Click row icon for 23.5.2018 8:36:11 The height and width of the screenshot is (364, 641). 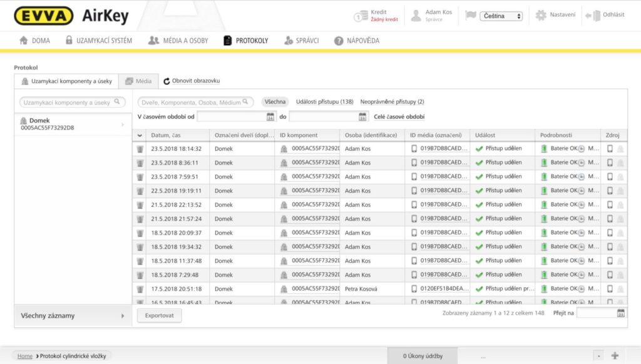140,163
